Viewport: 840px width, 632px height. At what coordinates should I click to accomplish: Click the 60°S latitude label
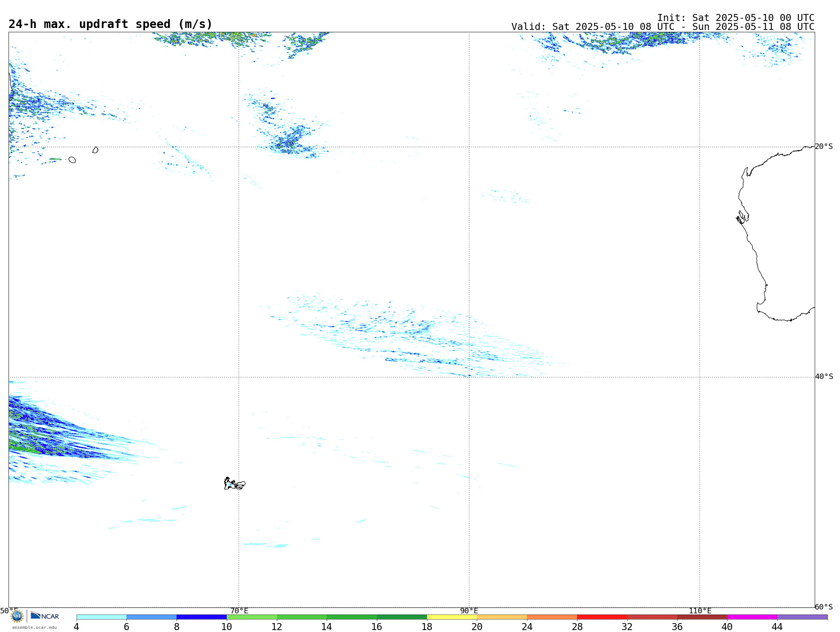[x=824, y=607]
